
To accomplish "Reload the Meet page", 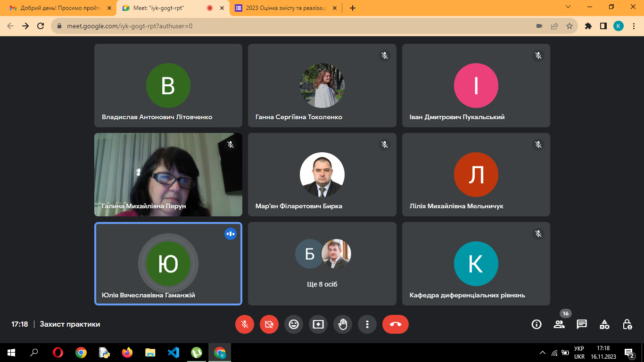I will 41,26.
